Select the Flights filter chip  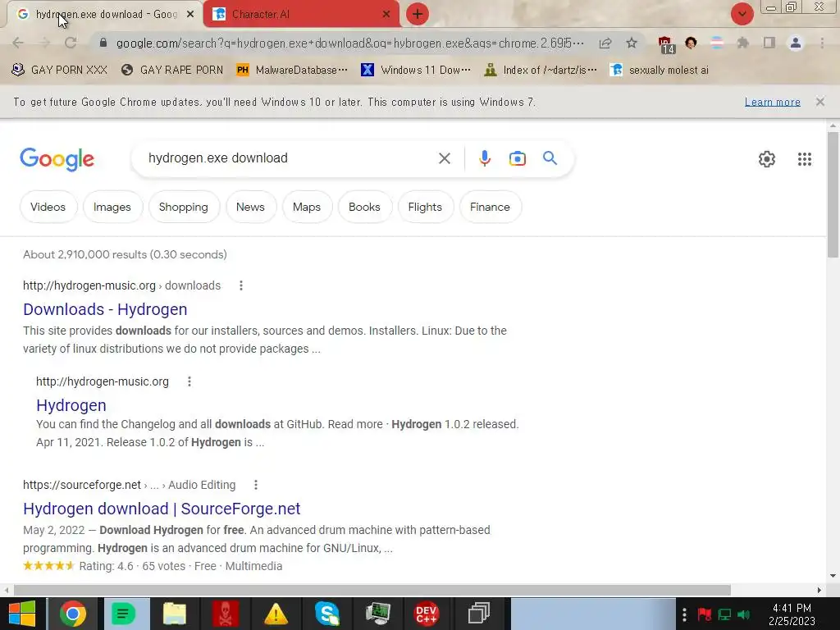[425, 207]
